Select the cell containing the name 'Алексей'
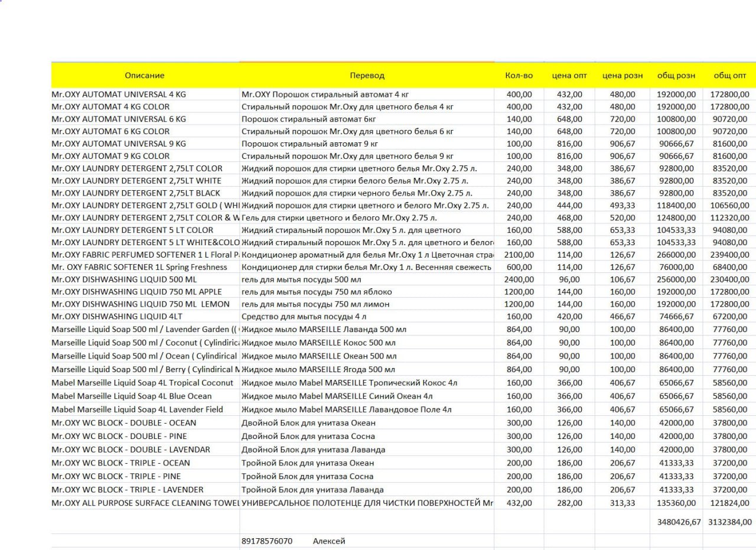 [x=329, y=541]
